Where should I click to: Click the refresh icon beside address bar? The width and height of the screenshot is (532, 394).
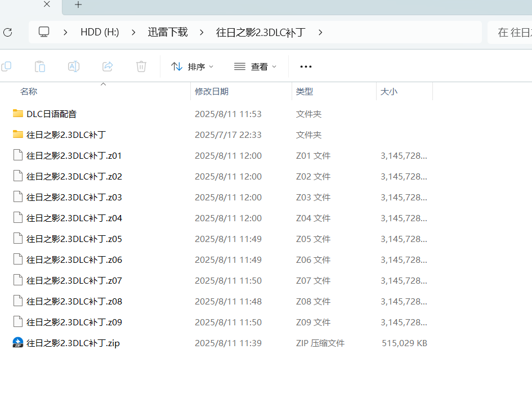tap(7, 32)
